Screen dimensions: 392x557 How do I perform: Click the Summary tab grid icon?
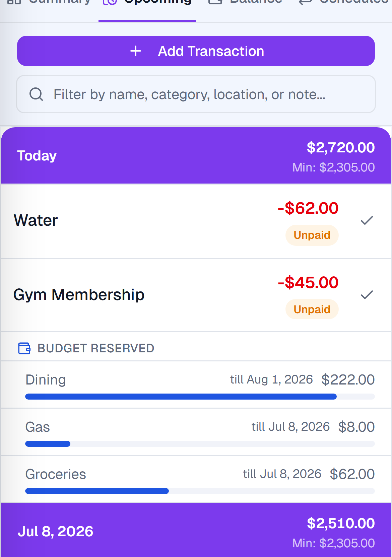point(14,1)
